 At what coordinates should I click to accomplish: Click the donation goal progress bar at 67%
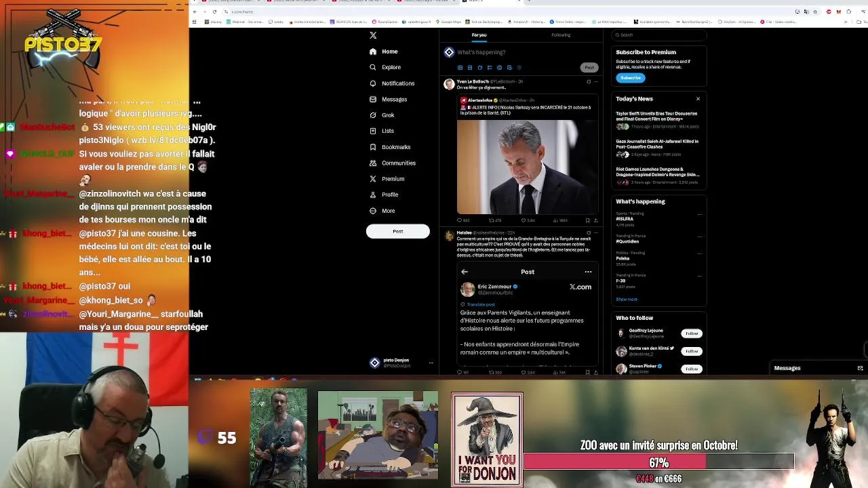pos(658,462)
